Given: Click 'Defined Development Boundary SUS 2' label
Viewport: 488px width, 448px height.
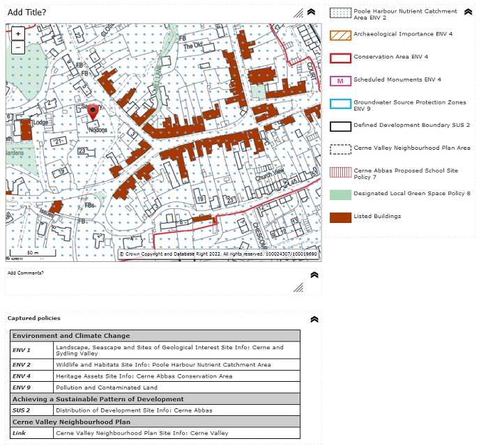Looking at the screenshot, I should pyautogui.click(x=412, y=125).
